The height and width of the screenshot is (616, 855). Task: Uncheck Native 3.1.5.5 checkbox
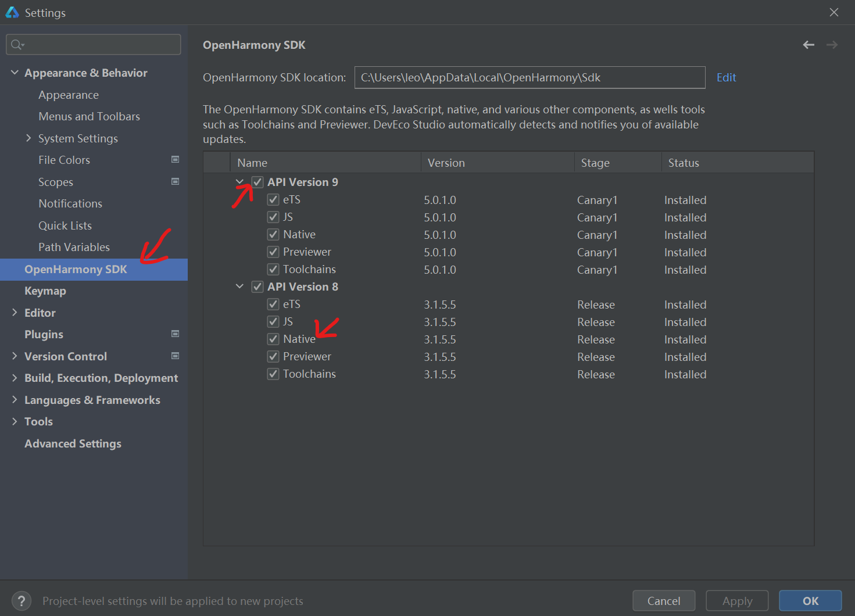[x=273, y=339]
